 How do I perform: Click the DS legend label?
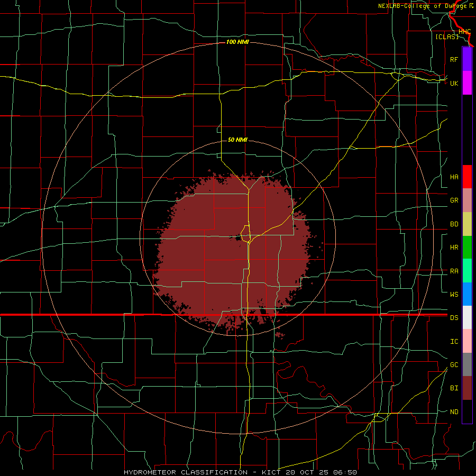tap(454, 318)
